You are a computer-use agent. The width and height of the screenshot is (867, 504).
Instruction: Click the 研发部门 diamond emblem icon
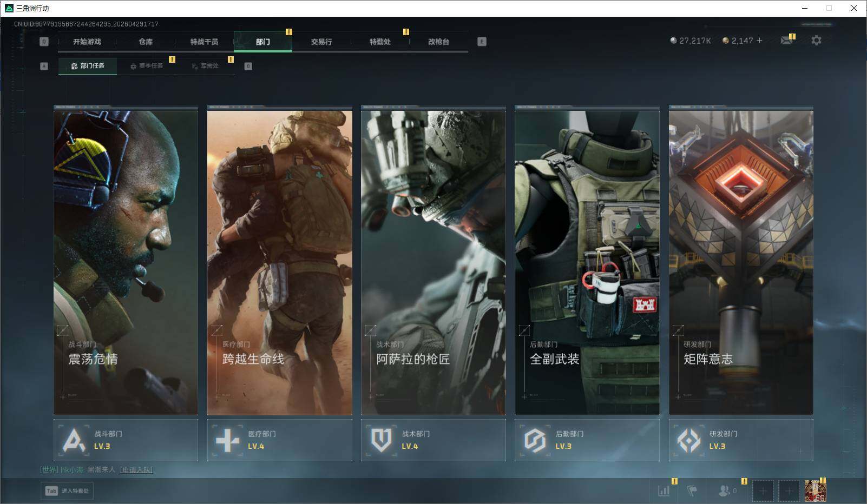(689, 440)
